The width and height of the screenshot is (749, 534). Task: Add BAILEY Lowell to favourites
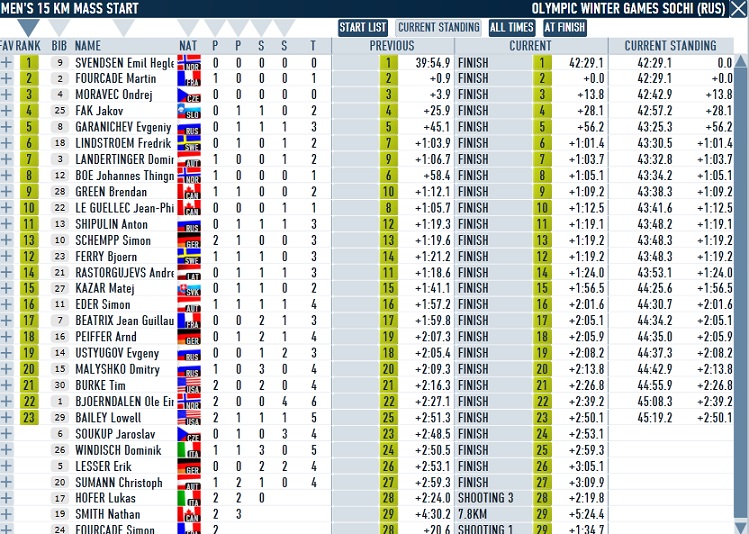click(6, 417)
